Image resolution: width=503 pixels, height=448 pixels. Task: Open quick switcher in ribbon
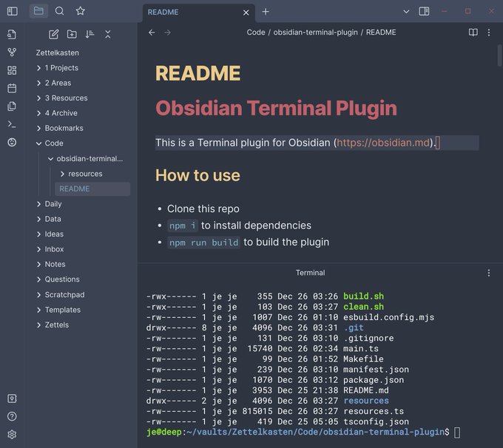(x=12, y=34)
